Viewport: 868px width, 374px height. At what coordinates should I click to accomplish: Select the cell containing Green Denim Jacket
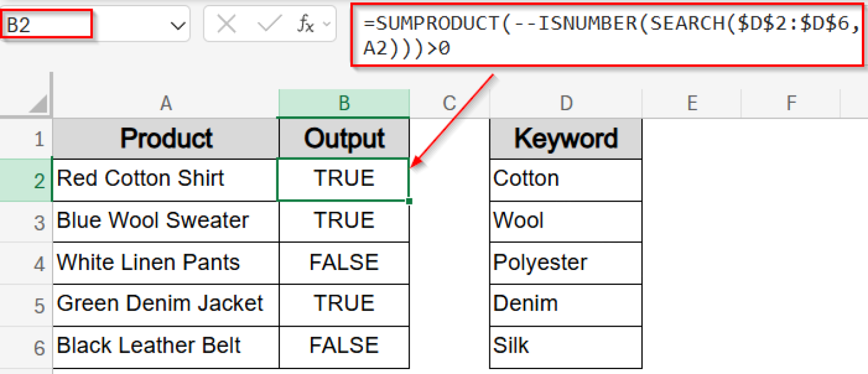point(166,304)
